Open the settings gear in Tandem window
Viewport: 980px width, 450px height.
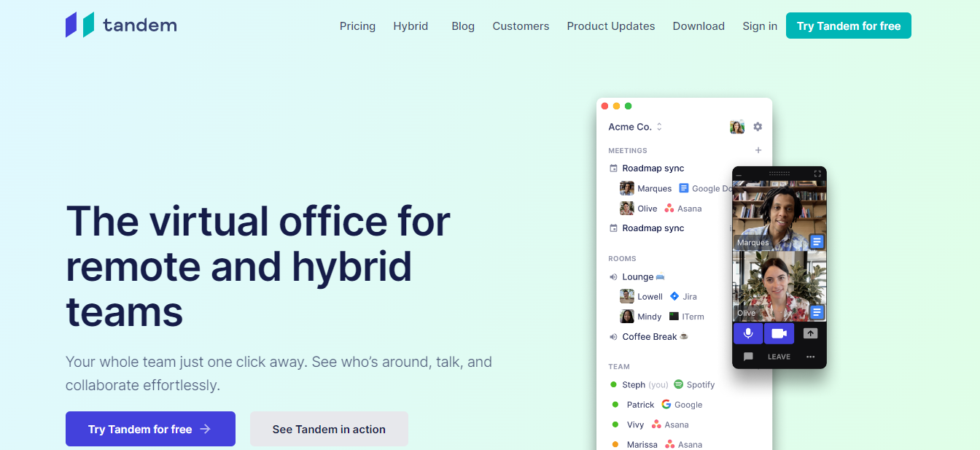pyautogui.click(x=758, y=127)
